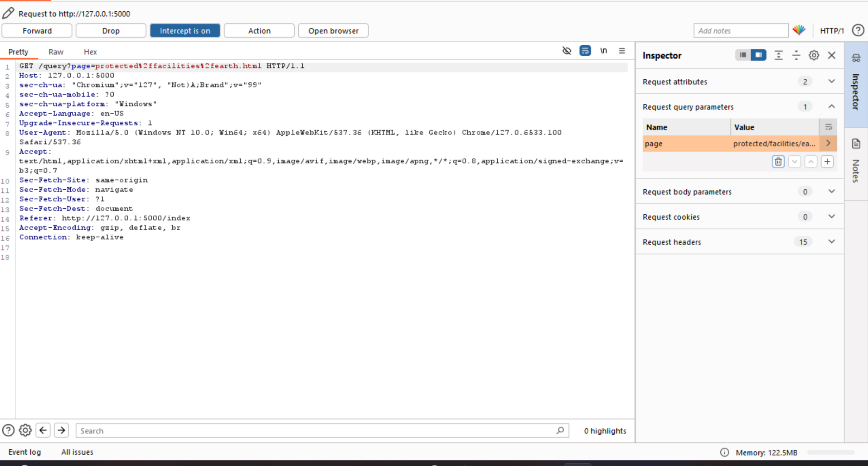The image size is (868, 466).
Task: Open Inspector settings gear icon
Action: tap(814, 55)
